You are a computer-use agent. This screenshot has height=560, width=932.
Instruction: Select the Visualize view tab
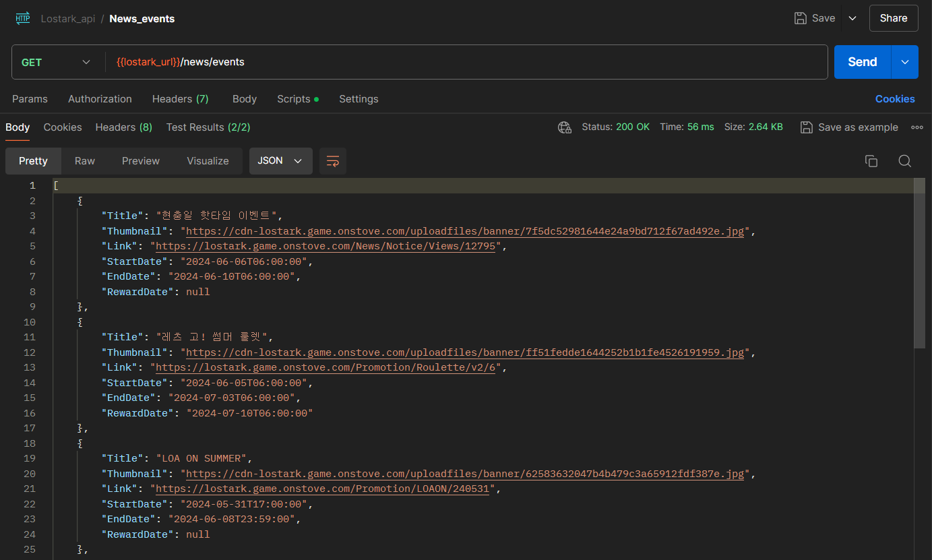[208, 161]
